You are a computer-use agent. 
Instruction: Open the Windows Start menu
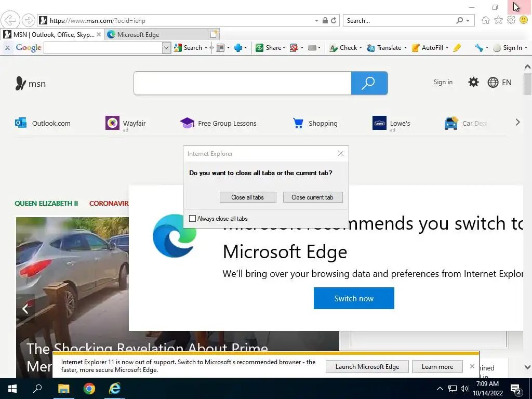(12, 389)
